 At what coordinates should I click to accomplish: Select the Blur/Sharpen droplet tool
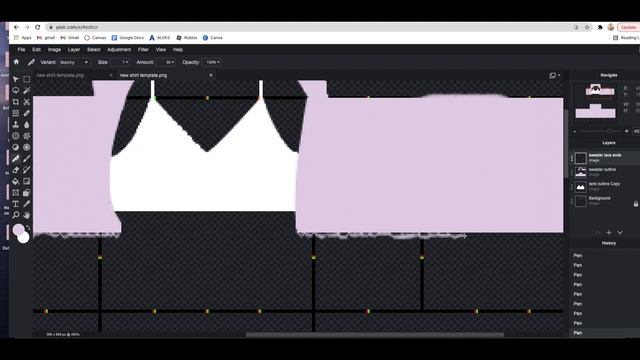coord(27,124)
